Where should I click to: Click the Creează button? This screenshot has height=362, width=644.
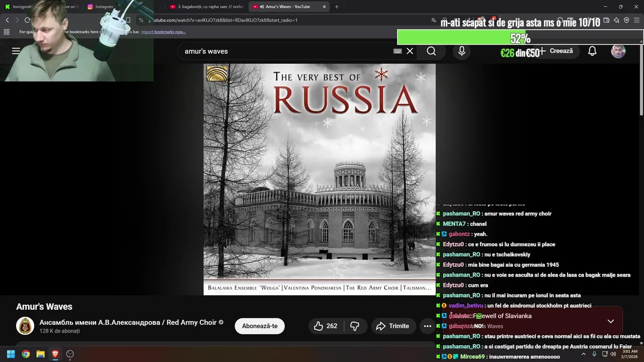coord(556,51)
